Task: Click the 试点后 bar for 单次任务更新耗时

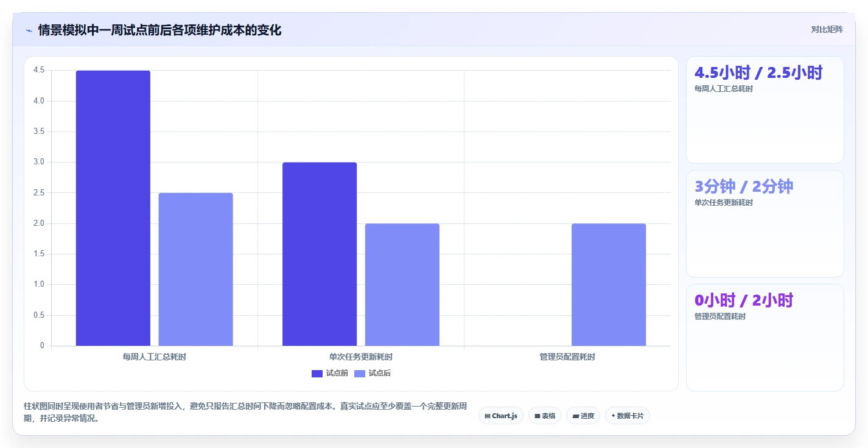Action: click(x=402, y=285)
